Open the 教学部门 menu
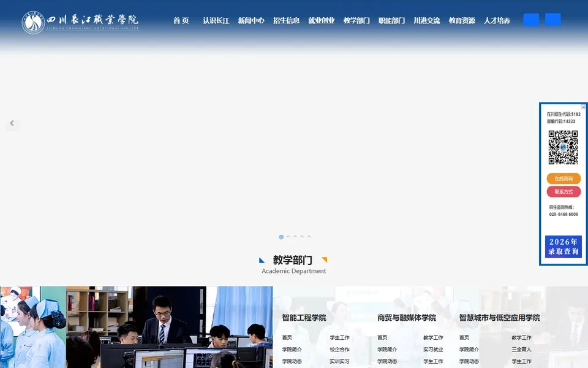 tap(356, 21)
